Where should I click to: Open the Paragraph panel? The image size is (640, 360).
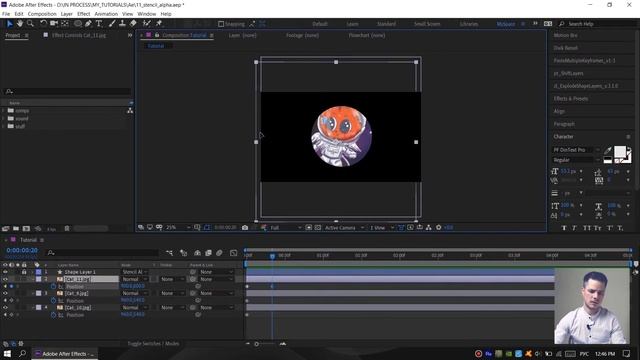[564, 124]
